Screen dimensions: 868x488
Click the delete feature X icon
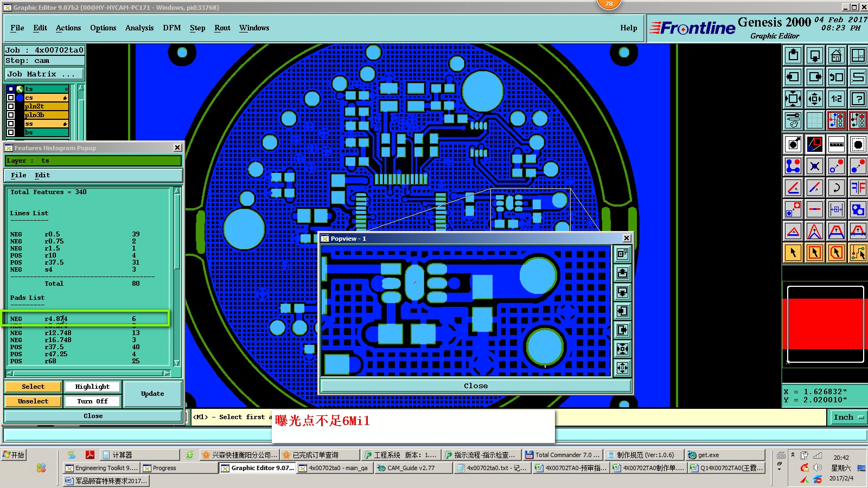[x=815, y=166]
